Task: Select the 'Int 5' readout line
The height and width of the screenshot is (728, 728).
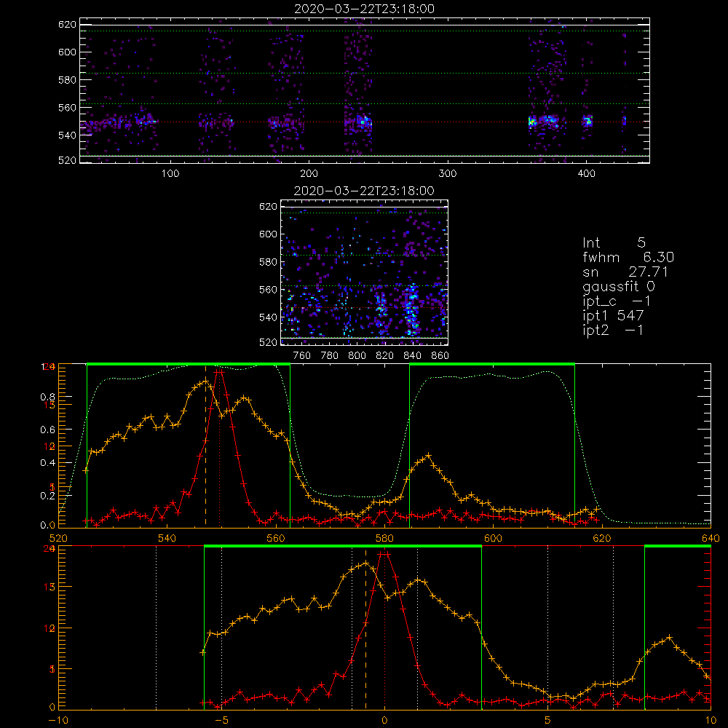Action: [614, 242]
